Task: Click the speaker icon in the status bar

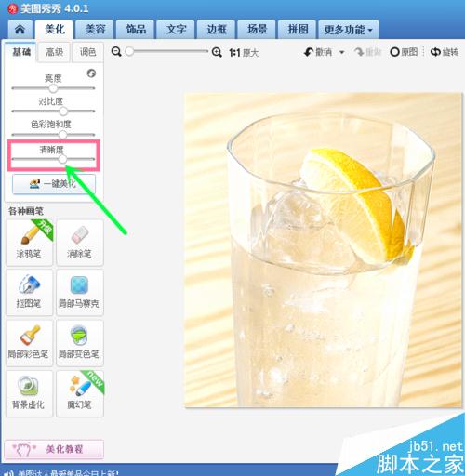Action: pyautogui.click(x=9, y=473)
